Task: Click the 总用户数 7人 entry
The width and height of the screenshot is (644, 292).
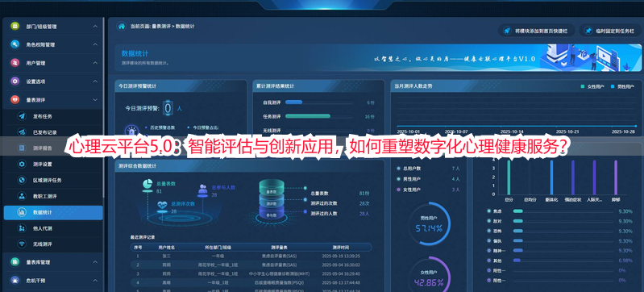Action: pos(428,169)
